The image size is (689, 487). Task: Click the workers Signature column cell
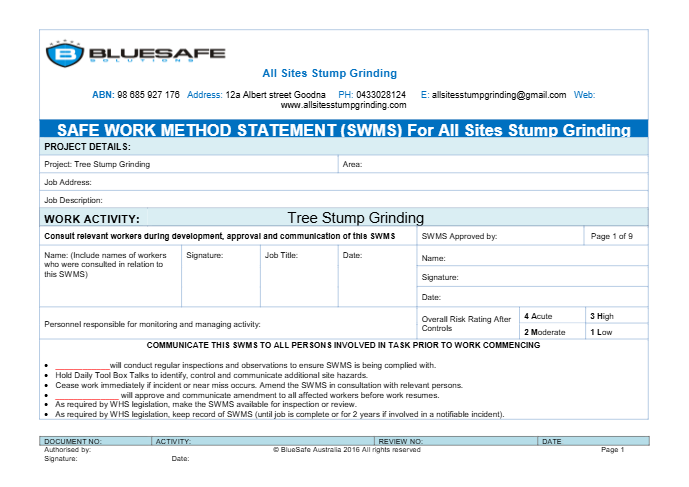pos(221,276)
